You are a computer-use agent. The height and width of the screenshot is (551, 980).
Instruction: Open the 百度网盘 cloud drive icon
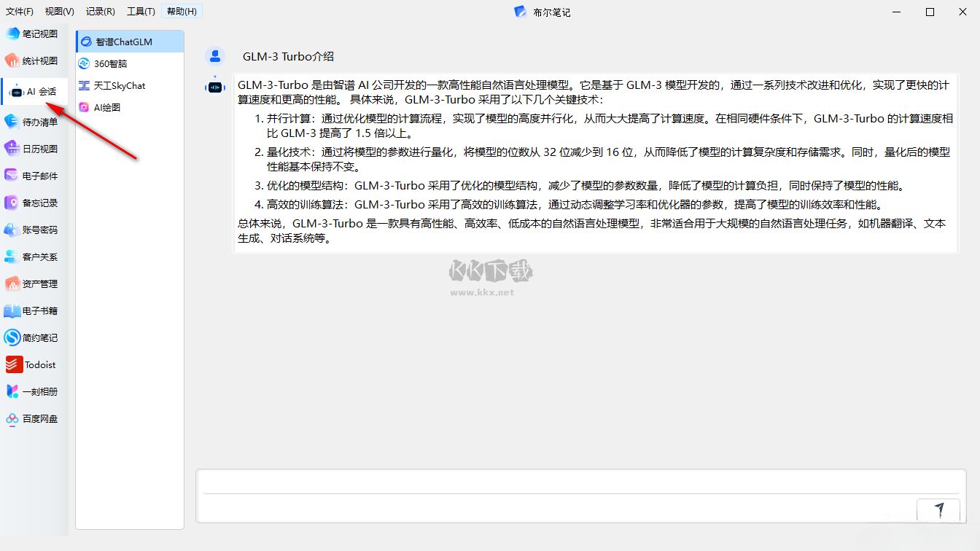12,418
